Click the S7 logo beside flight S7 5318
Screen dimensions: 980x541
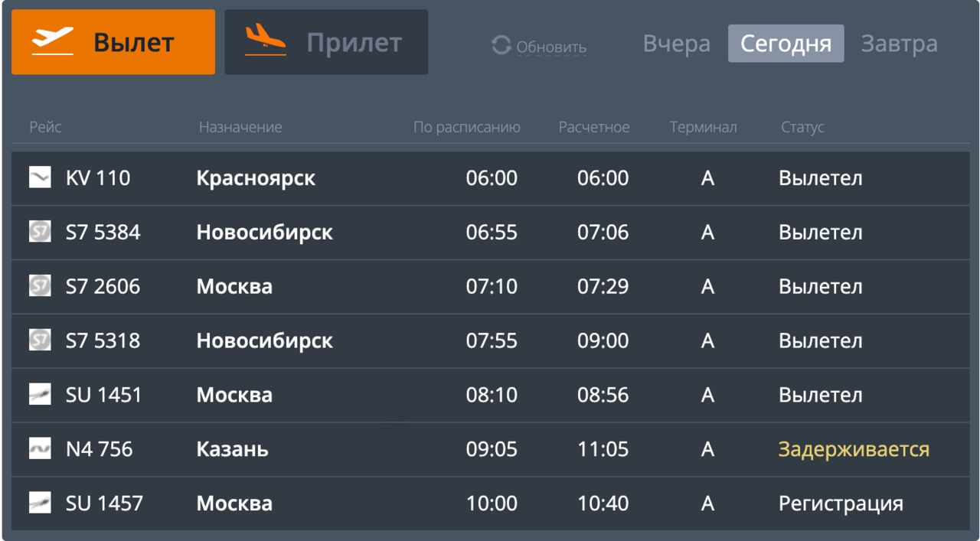pyautogui.click(x=40, y=341)
